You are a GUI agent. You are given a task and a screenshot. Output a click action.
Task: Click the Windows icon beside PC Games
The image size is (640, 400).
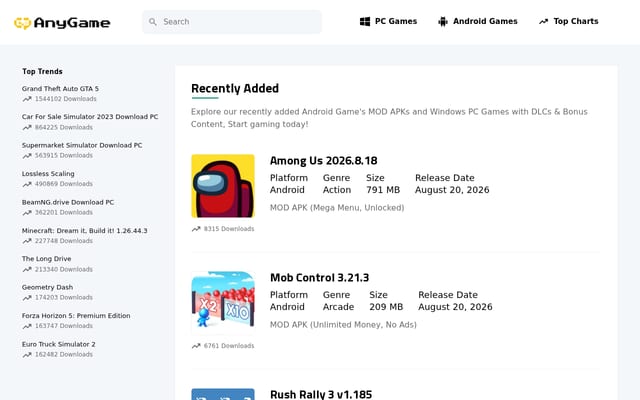365,21
